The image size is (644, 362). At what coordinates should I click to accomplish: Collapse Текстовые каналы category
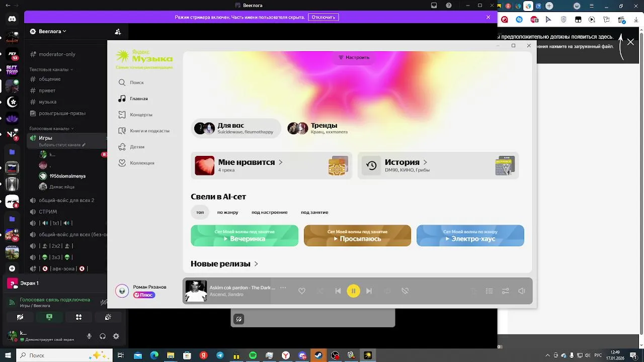tap(51, 69)
